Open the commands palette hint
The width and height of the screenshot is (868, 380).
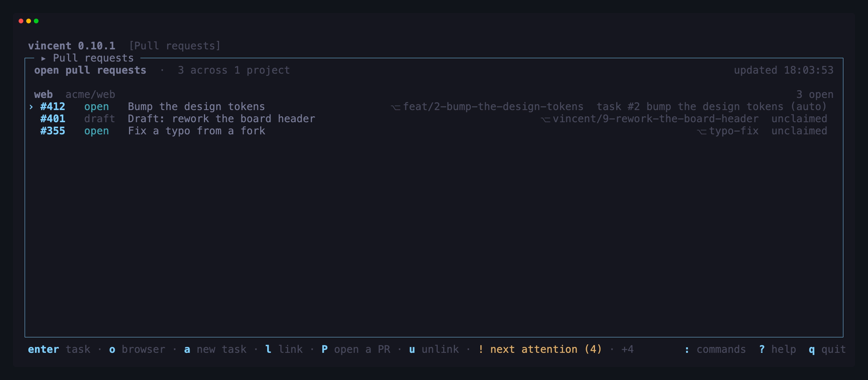click(x=715, y=349)
